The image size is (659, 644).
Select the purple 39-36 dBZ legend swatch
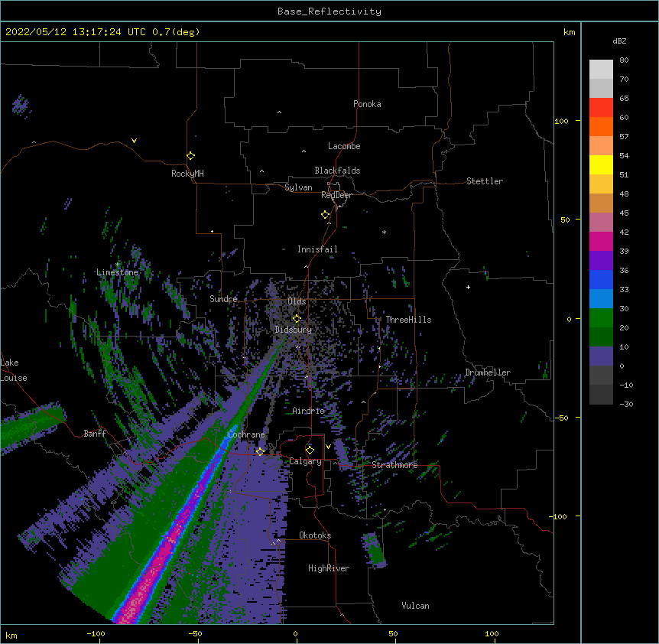coord(601,261)
